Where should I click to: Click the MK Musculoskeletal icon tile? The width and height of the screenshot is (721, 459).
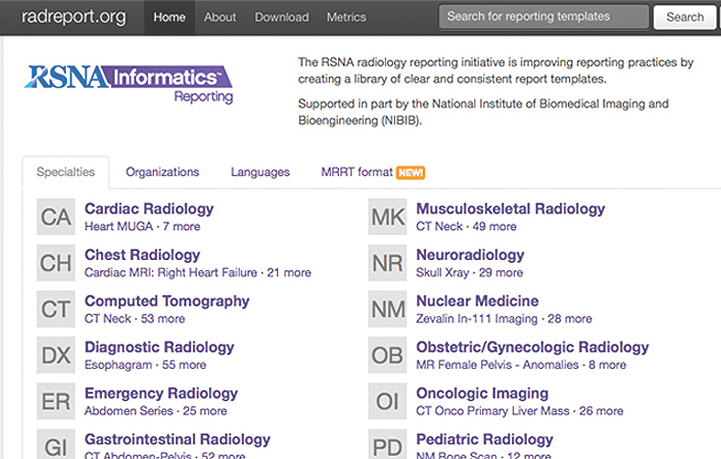point(388,217)
